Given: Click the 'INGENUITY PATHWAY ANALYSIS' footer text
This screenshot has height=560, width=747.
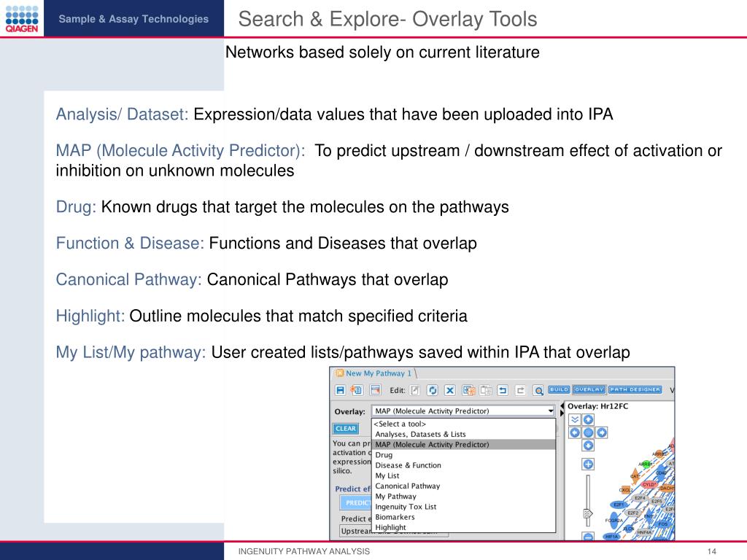Looking at the screenshot, I should tap(304, 551).
